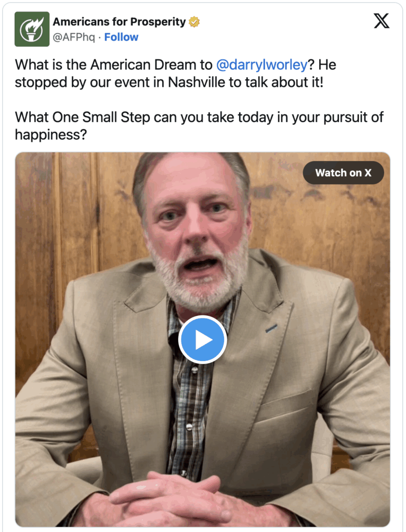Click the @AFPhq handle
This screenshot has height=532, width=406.
tap(74, 37)
